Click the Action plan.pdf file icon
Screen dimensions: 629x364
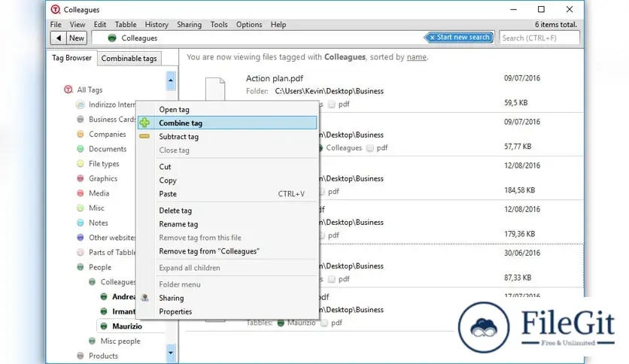(x=215, y=89)
